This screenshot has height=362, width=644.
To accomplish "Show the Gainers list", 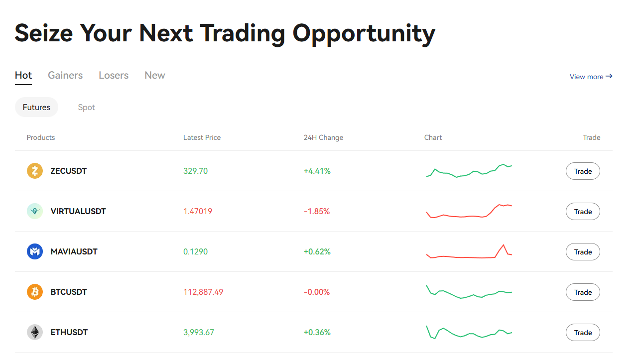I will pyautogui.click(x=65, y=75).
